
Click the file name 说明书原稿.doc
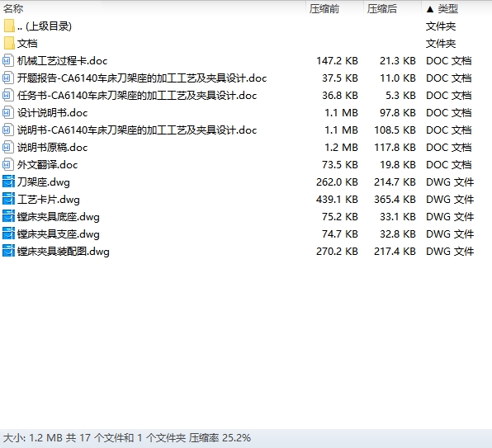pos(52,148)
